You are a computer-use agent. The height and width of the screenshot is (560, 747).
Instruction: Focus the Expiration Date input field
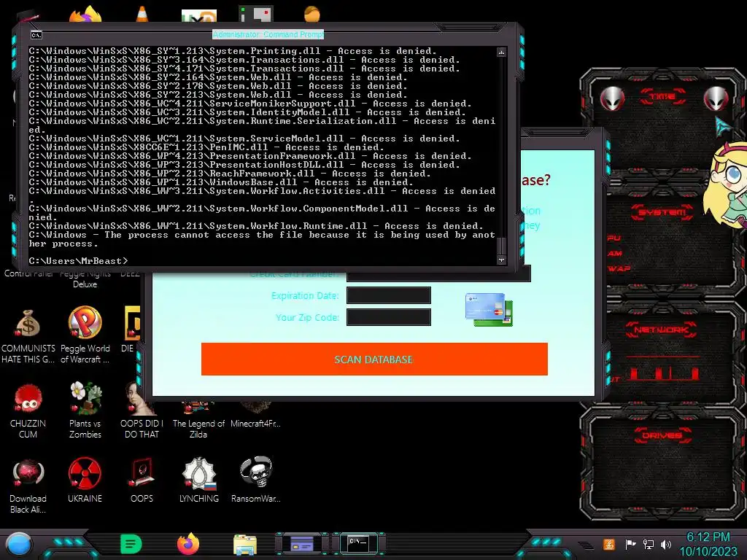(x=389, y=295)
